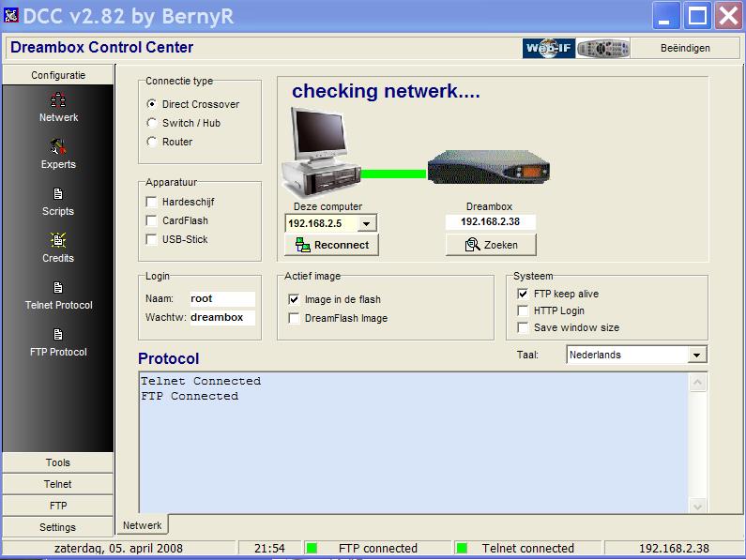Open the FTP sidebar section

click(58, 506)
